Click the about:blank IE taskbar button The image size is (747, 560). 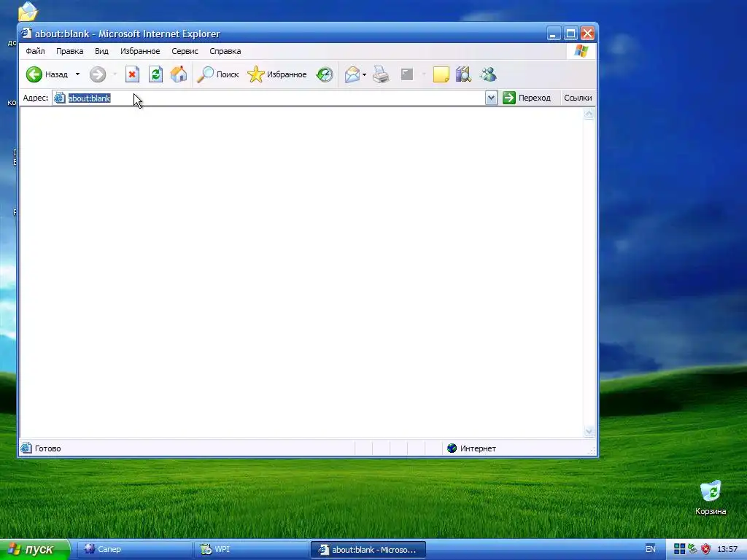(368, 550)
